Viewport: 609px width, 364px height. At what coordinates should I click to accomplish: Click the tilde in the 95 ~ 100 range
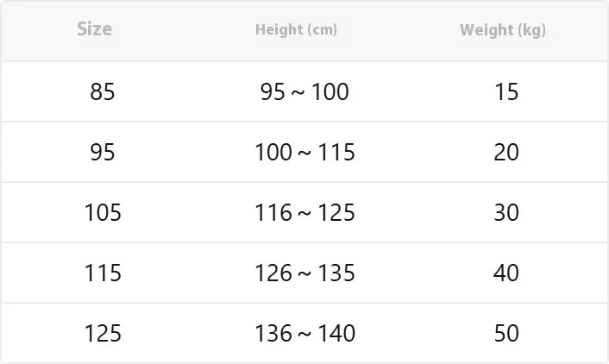298,93
